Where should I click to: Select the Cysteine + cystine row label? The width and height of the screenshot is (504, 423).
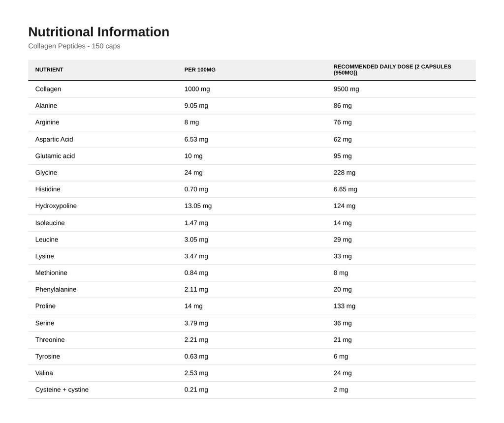pyautogui.click(x=62, y=390)
